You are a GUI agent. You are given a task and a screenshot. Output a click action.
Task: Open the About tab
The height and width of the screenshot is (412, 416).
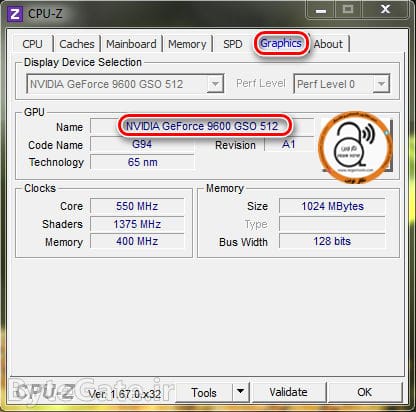[x=328, y=44]
